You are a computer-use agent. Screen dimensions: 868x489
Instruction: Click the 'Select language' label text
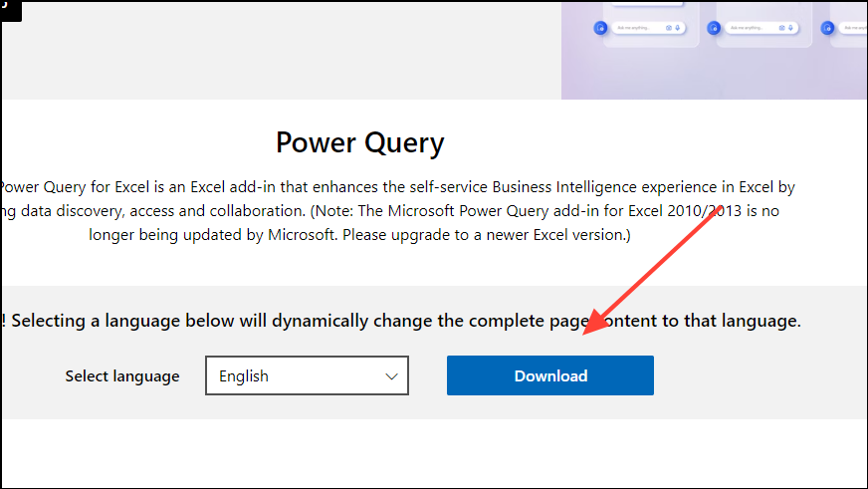(122, 376)
